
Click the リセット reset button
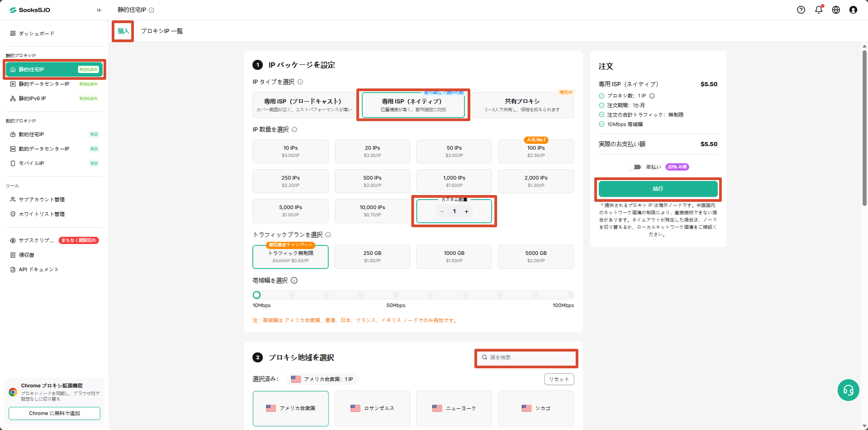(559, 379)
